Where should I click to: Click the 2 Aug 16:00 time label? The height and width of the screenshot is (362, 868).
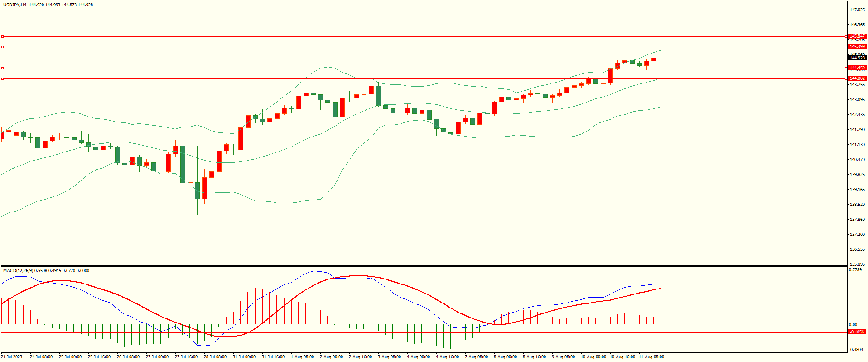point(360,357)
